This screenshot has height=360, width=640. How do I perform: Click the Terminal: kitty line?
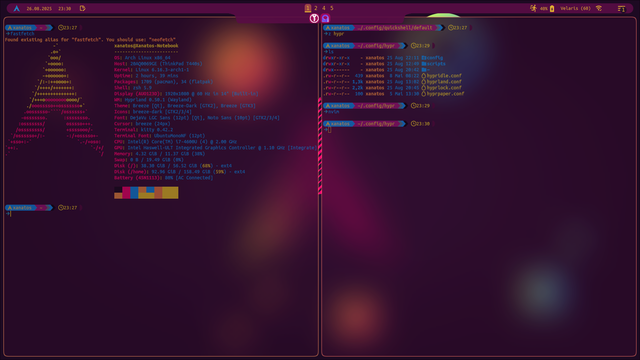(143, 130)
